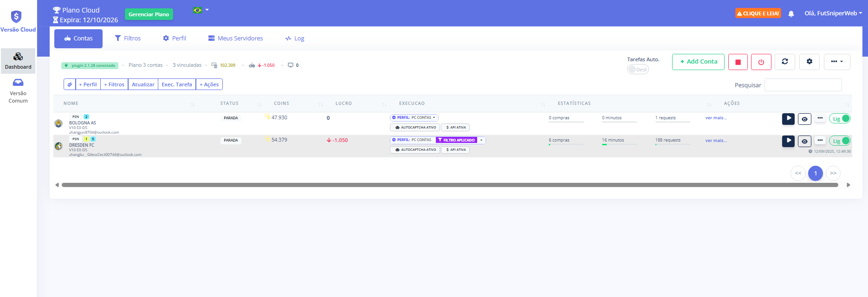Click the red power icon button
868x297 pixels.
[761, 62]
